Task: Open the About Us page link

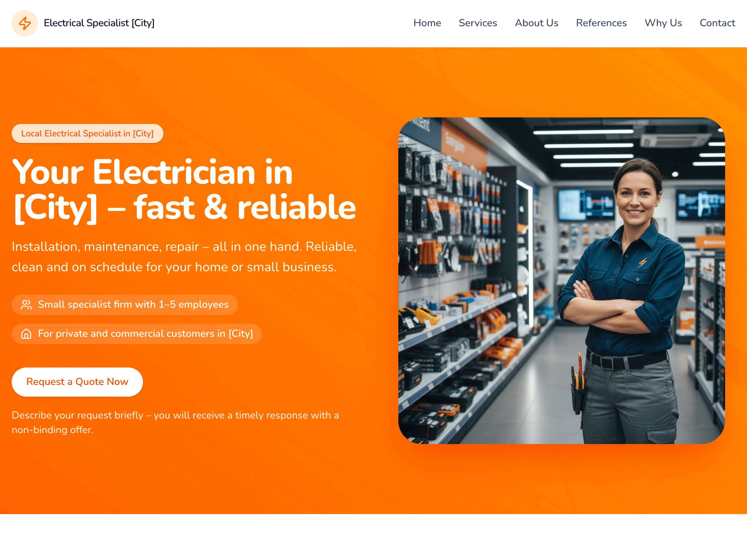Action: click(537, 23)
